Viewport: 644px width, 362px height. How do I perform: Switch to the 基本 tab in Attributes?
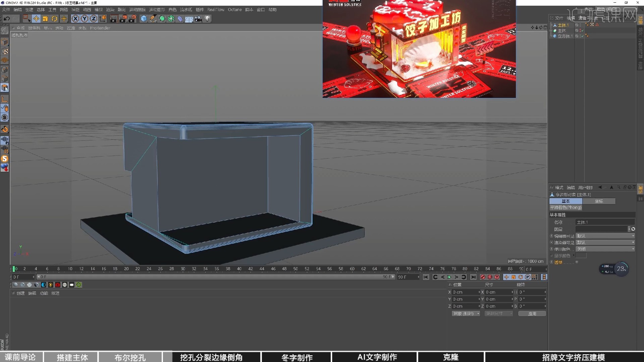pos(566,201)
